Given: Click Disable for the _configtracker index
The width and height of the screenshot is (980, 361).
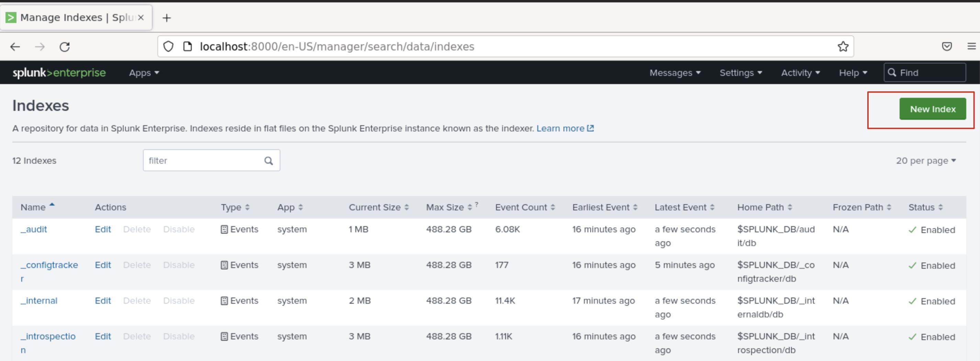Looking at the screenshot, I should pos(179,265).
